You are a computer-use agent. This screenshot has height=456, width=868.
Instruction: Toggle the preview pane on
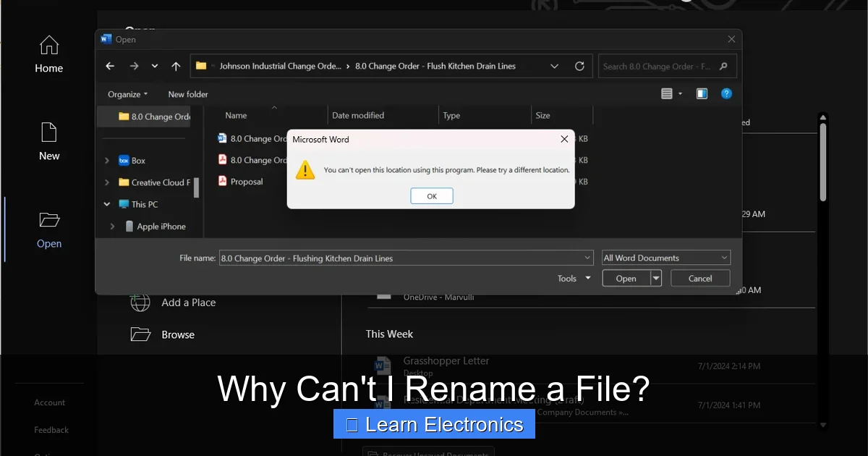702,93
